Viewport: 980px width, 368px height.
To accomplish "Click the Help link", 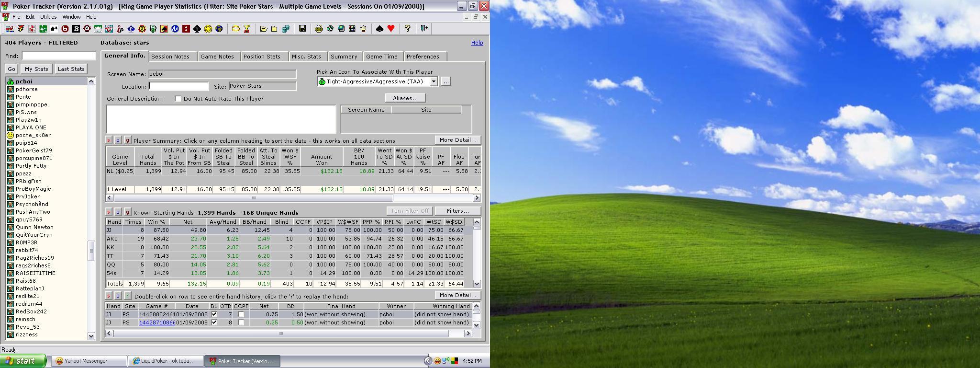I will pyautogui.click(x=477, y=43).
